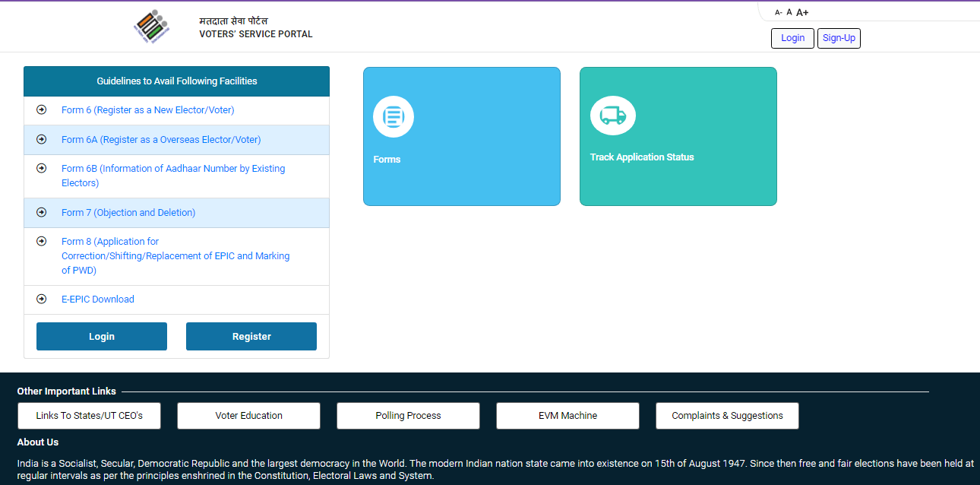The height and width of the screenshot is (485, 980).
Task: Select Form 7 (Objection and Deletion)
Action: point(128,212)
